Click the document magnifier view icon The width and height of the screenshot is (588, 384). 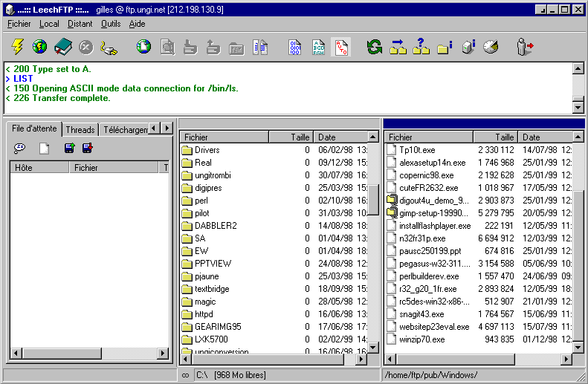click(x=167, y=48)
